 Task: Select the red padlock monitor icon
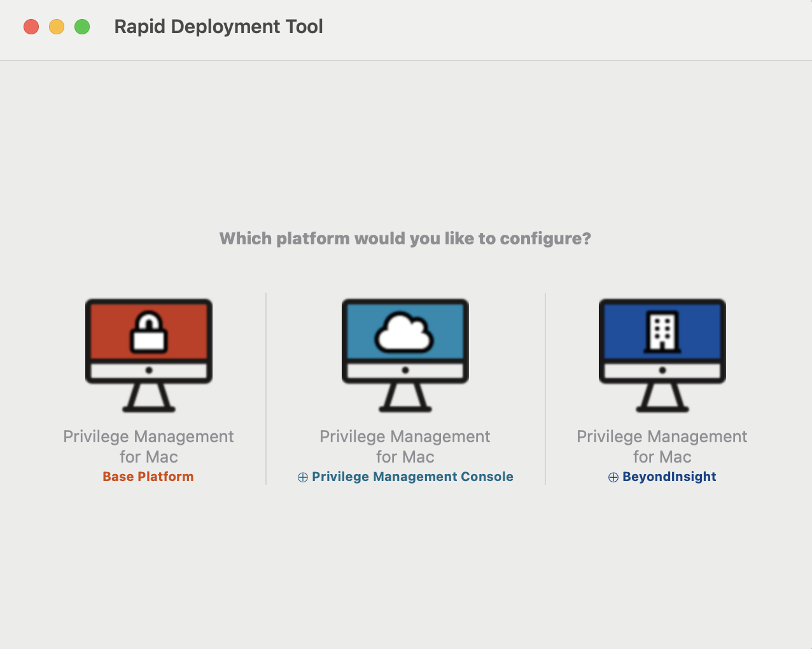(x=148, y=355)
